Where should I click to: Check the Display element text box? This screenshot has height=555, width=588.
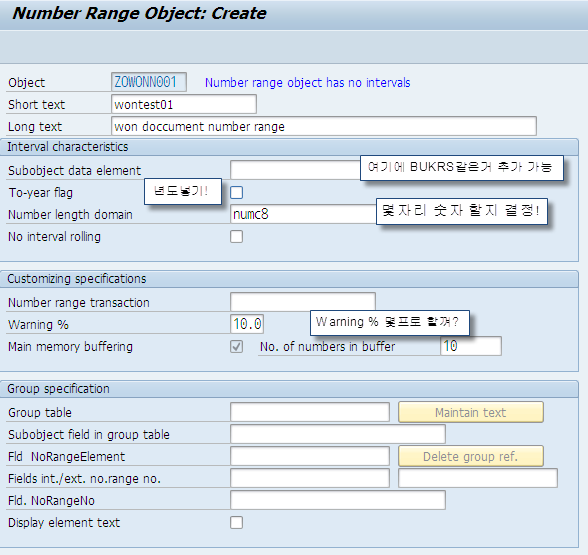point(236,522)
